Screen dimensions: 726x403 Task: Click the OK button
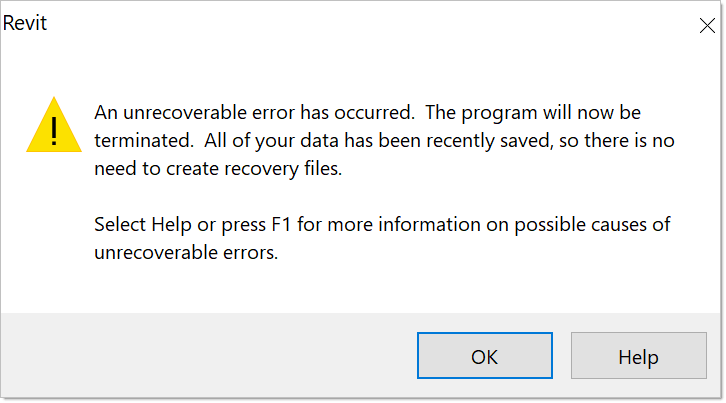point(484,357)
